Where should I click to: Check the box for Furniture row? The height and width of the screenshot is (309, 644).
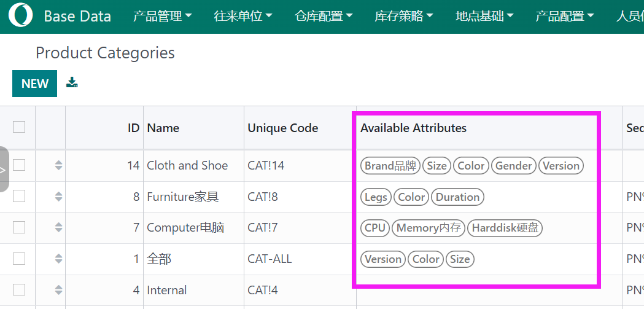pos(19,197)
